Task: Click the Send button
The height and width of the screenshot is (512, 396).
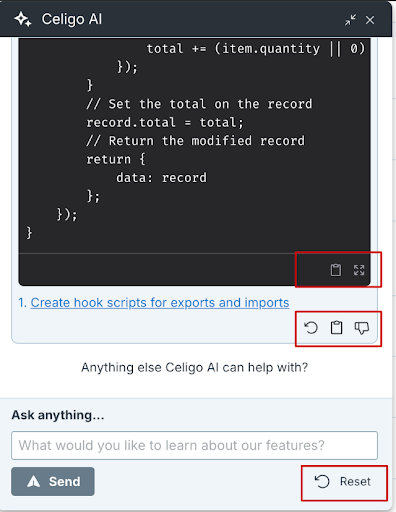Action: (x=53, y=481)
